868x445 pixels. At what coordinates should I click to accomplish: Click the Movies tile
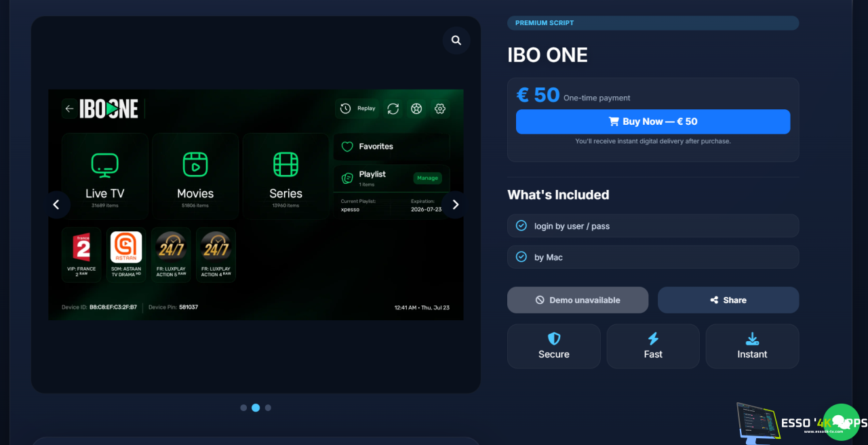pyautogui.click(x=195, y=176)
